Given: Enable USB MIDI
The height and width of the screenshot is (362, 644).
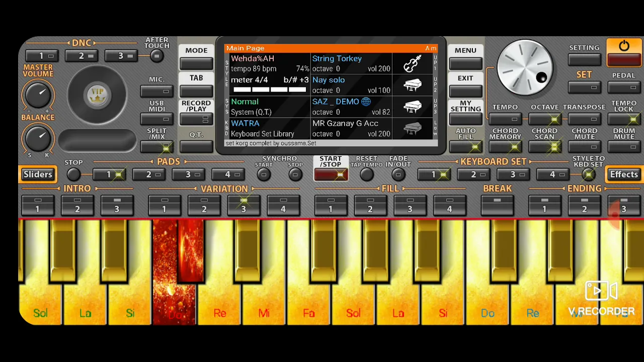Looking at the screenshot, I should (x=156, y=119).
